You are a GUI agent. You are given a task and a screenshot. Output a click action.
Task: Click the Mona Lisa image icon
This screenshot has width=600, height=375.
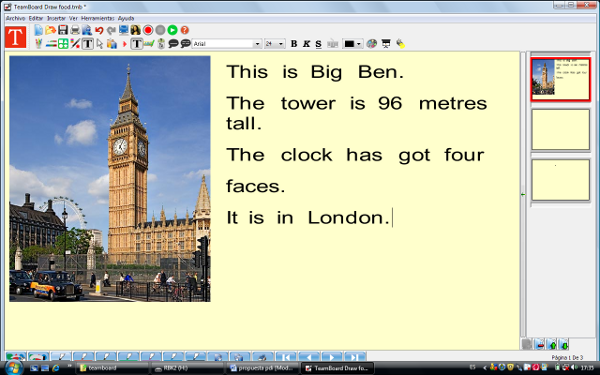[135, 30]
